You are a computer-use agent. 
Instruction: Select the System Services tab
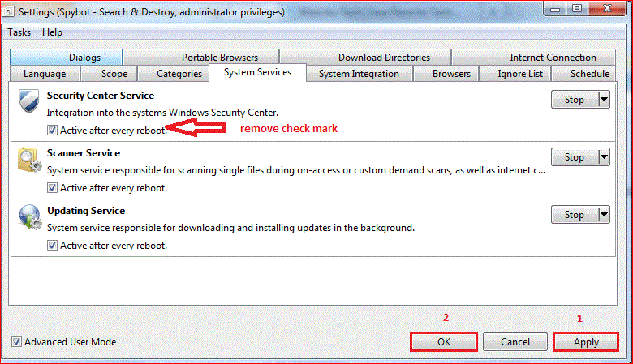[257, 73]
